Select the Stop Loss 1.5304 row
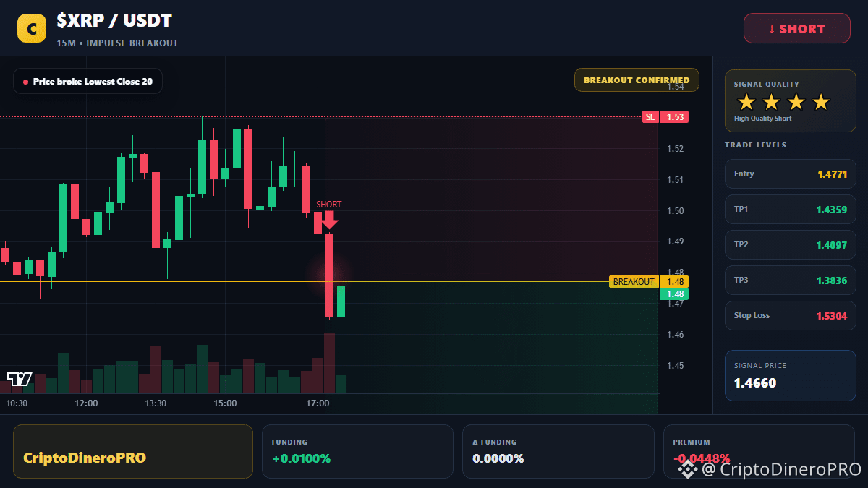Image resolution: width=868 pixels, height=488 pixels. (x=791, y=315)
